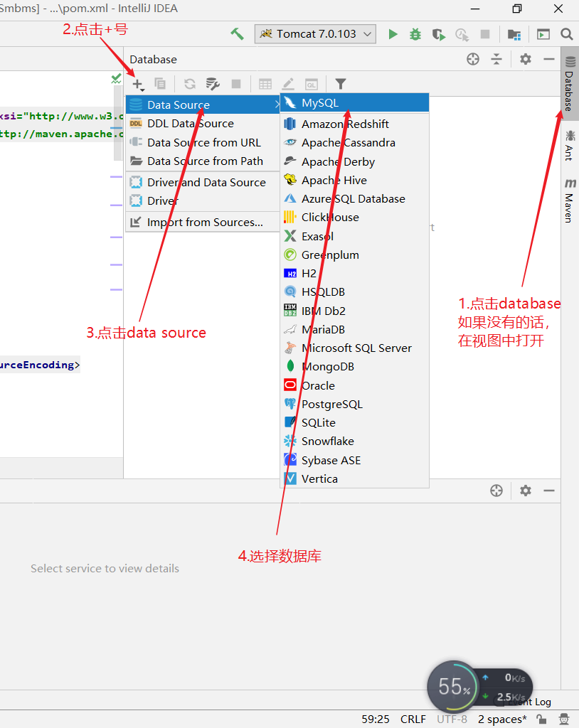
Task: Select Oracle data source
Action: [x=354, y=386]
